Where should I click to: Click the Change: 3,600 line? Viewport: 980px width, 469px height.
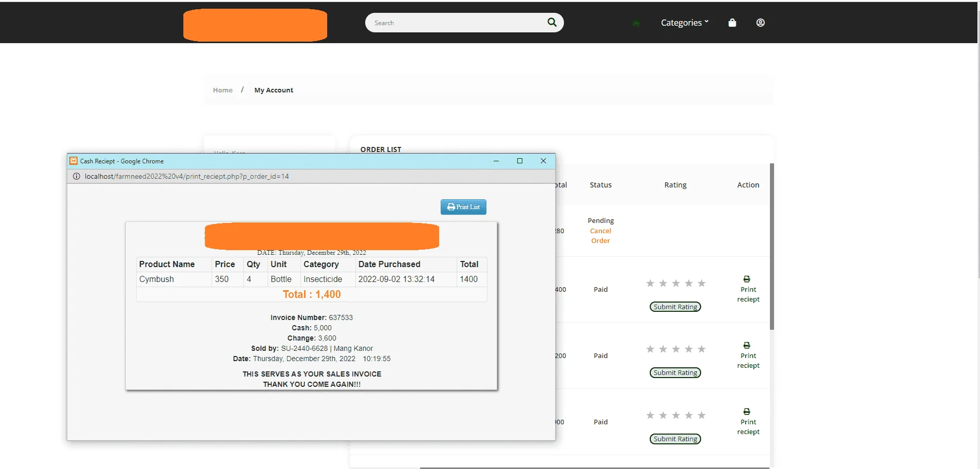point(312,338)
